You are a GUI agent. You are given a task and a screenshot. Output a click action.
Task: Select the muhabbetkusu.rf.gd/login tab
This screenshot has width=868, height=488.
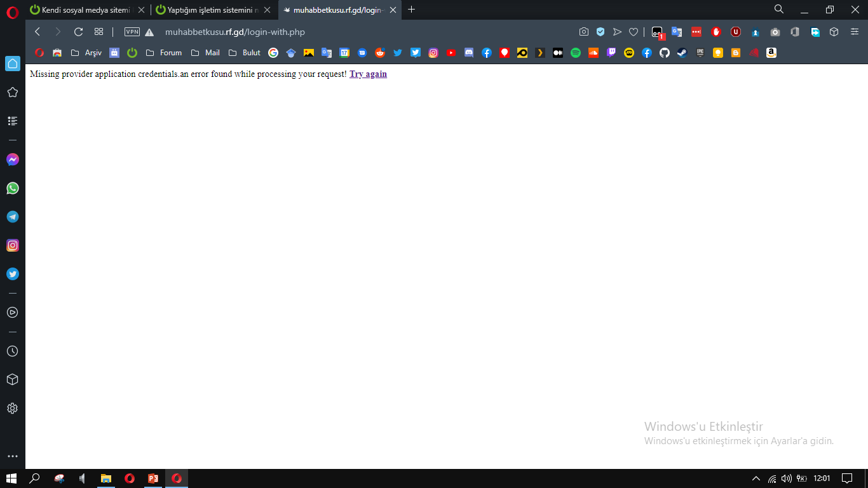340,10
